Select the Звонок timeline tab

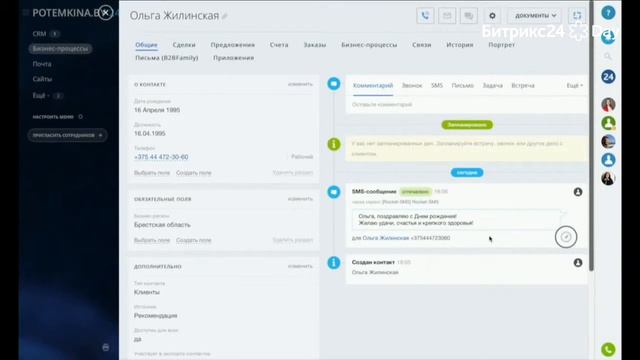click(x=412, y=86)
